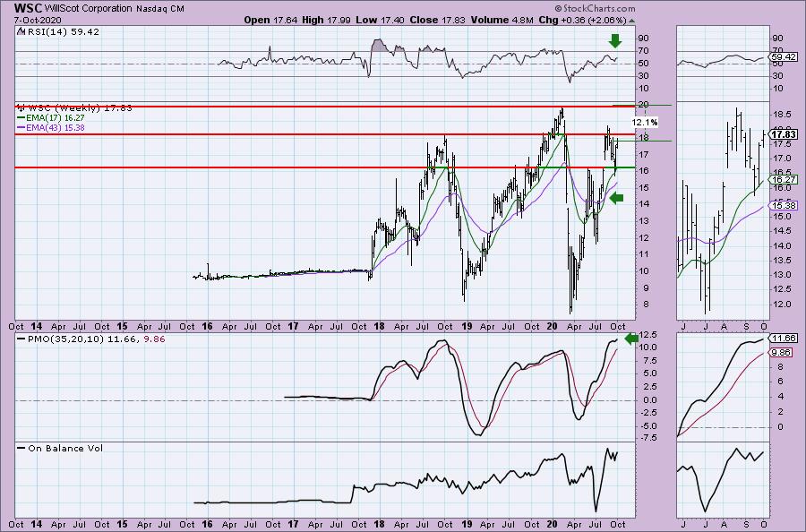Click the 16.27 EMA value tag
The height and width of the screenshot is (532, 806).
coord(784,179)
